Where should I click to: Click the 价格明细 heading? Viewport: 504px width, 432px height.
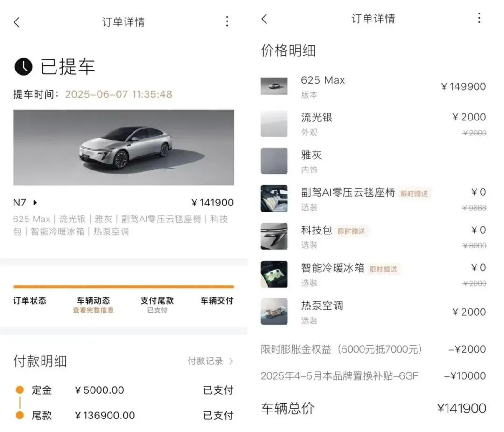pyautogui.click(x=288, y=50)
